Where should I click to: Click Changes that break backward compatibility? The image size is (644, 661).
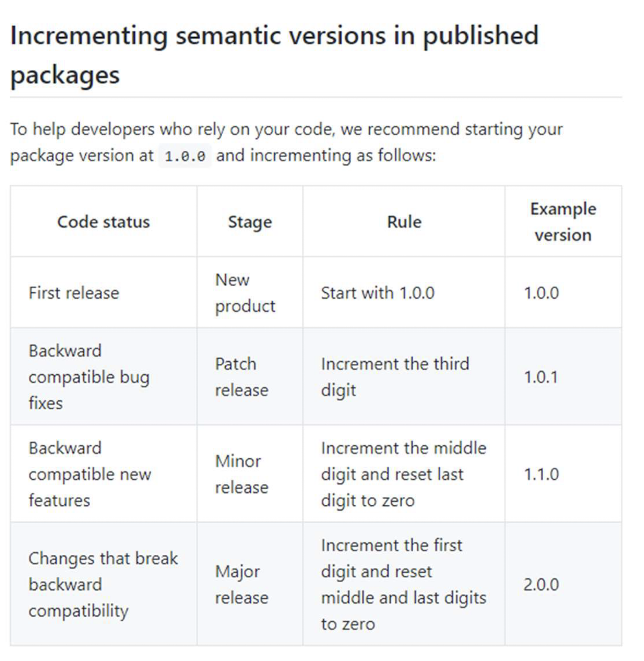pyautogui.click(x=103, y=584)
